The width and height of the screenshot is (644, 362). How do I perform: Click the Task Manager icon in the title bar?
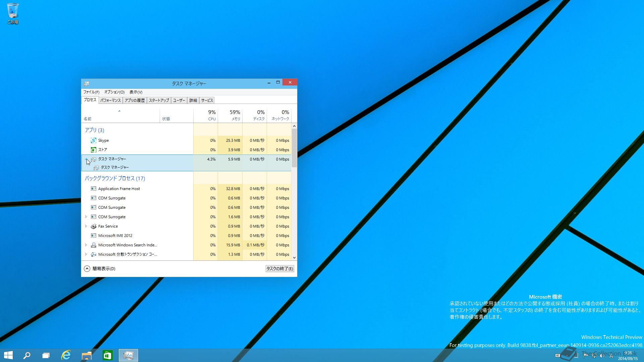point(87,83)
